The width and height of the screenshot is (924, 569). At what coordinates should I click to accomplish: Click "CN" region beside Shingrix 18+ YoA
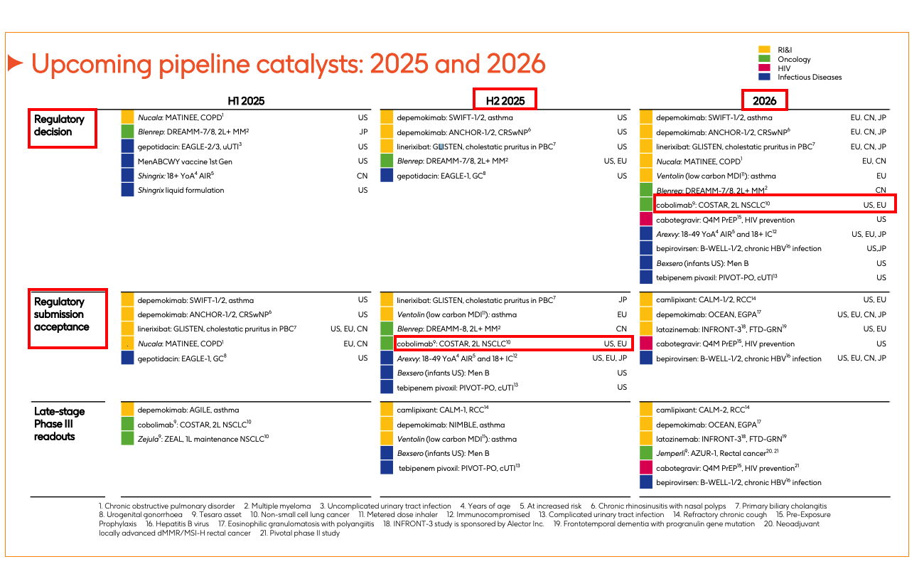pyautogui.click(x=362, y=176)
